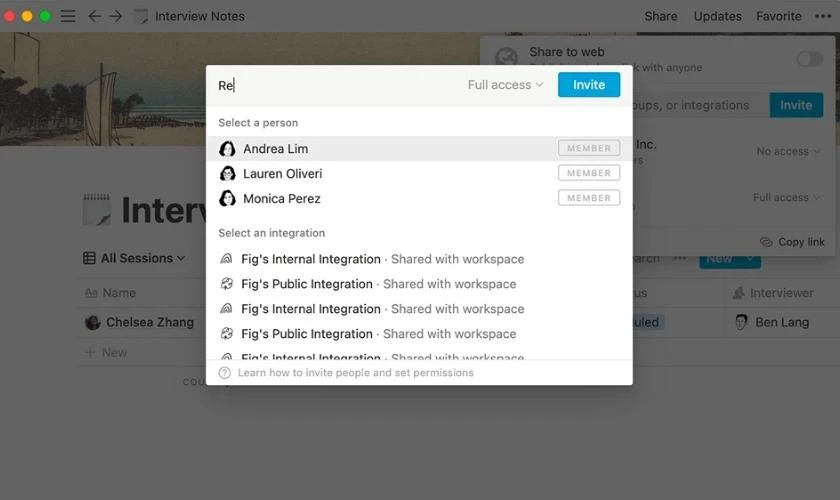Viewport: 840px width, 500px height.
Task: Click the blue Invite button in dialog
Action: click(x=589, y=85)
